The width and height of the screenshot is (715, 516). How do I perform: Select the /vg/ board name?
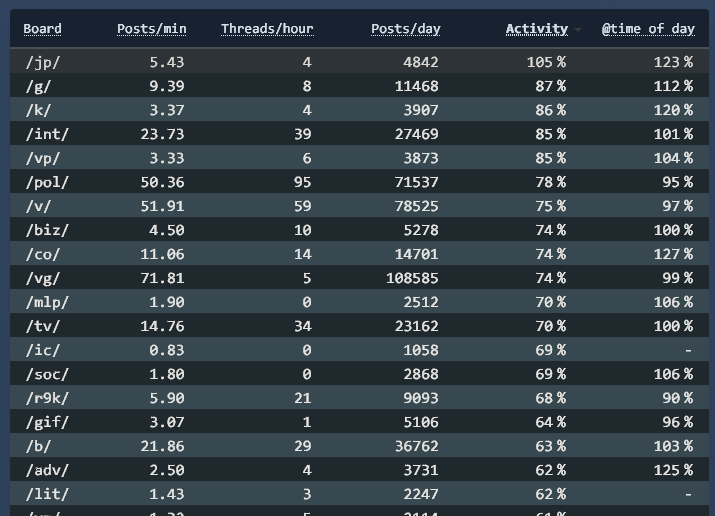coord(42,278)
